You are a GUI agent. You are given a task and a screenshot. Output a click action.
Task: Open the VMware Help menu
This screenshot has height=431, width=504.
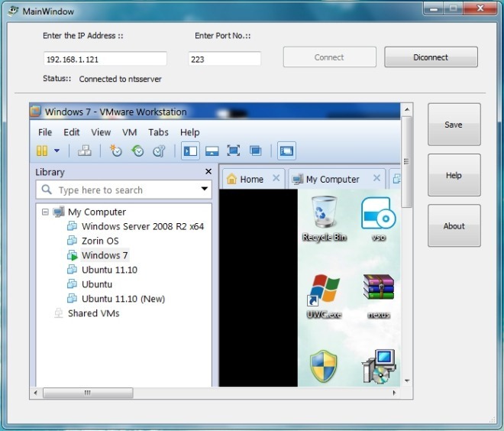[x=189, y=132]
